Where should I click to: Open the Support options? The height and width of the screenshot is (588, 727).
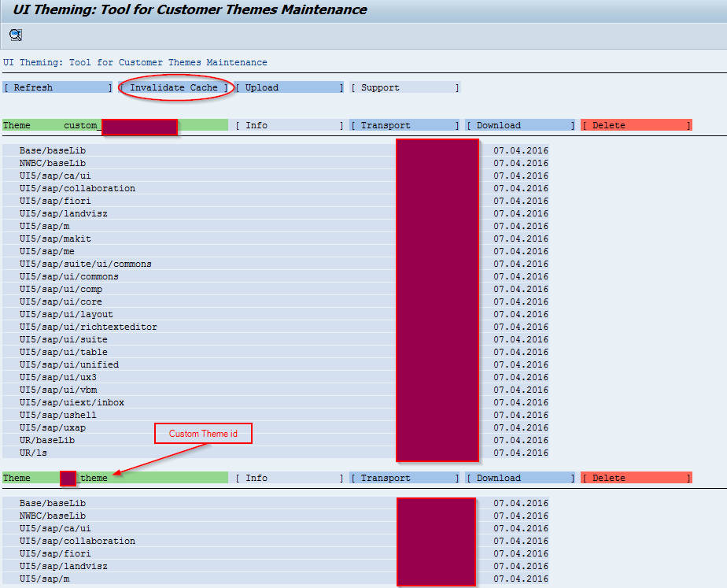coord(404,87)
